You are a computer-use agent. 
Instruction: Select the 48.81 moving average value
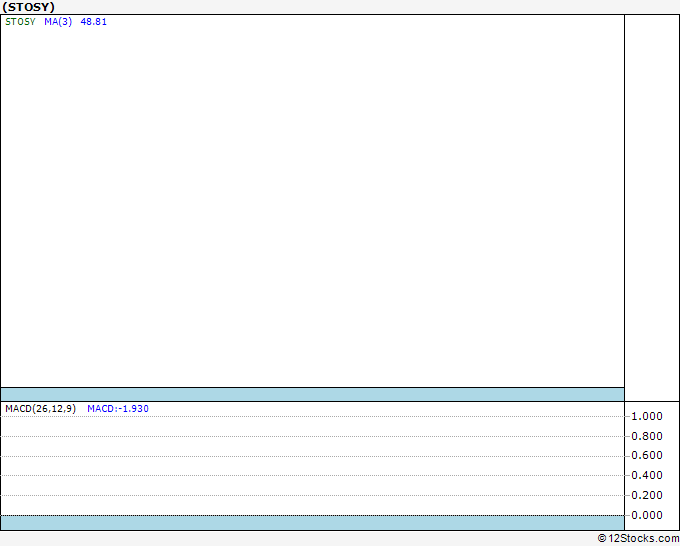(93, 22)
